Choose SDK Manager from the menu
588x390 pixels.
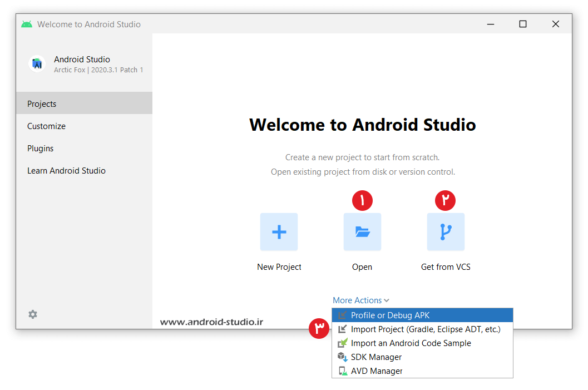click(376, 357)
